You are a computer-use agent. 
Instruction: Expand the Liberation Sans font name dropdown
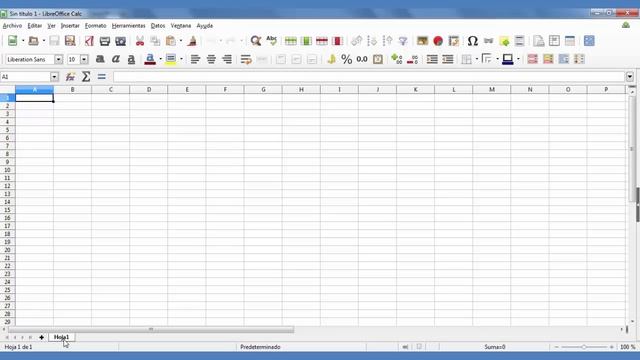tap(58, 60)
